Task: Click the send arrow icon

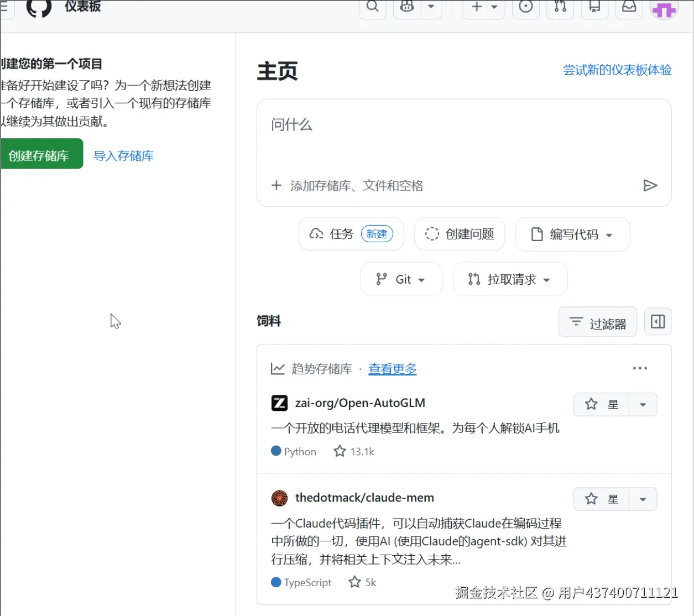Action: (x=650, y=186)
